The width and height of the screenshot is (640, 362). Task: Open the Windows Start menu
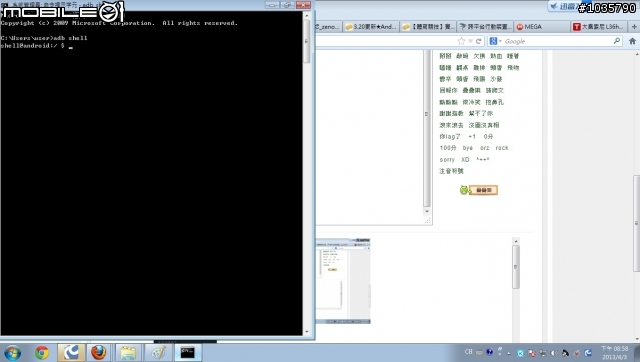pos(12,353)
